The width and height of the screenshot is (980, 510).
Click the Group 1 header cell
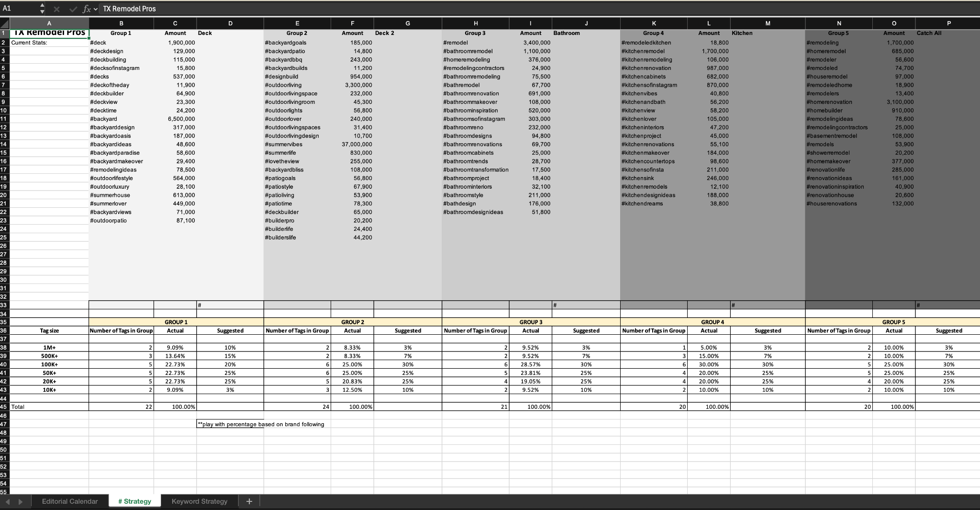pyautogui.click(x=121, y=33)
